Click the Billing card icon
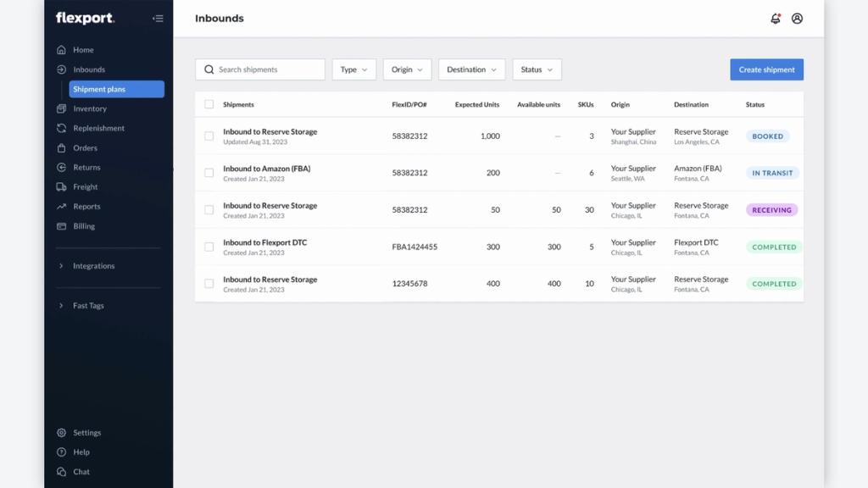Image resolution: width=868 pixels, height=488 pixels. (x=61, y=225)
